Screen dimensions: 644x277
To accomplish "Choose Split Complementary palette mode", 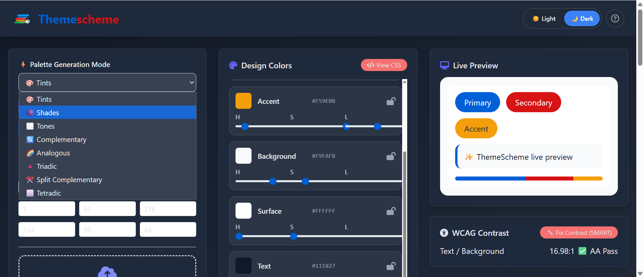I will click(x=107, y=180).
